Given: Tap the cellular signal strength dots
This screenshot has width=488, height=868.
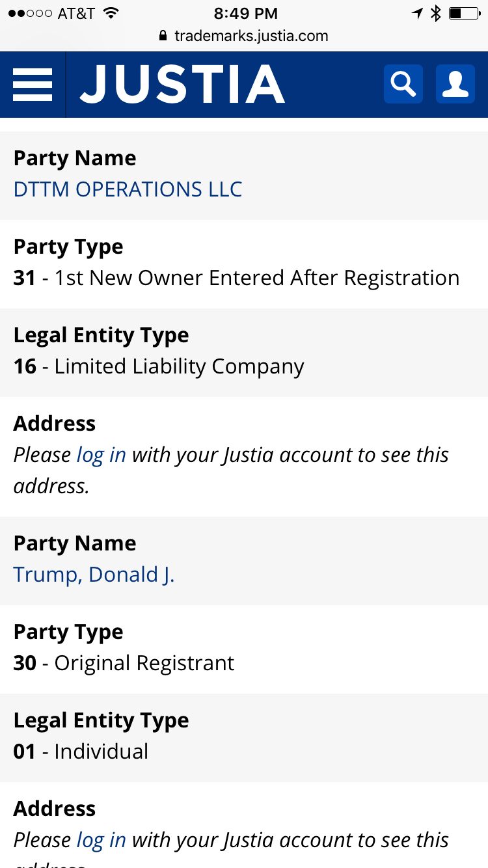Looking at the screenshot, I should pyautogui.click(x=30, y=13).
